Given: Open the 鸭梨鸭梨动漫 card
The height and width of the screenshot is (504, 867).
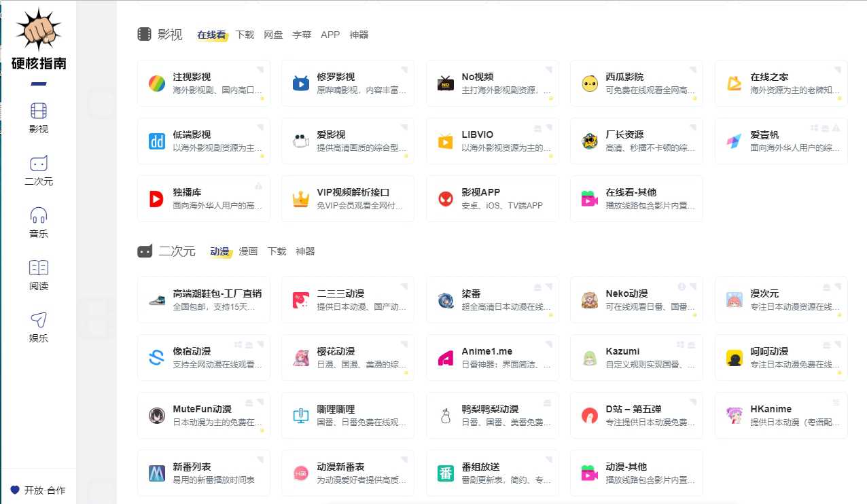Looking at the screenshot, I should coord(492,415).
